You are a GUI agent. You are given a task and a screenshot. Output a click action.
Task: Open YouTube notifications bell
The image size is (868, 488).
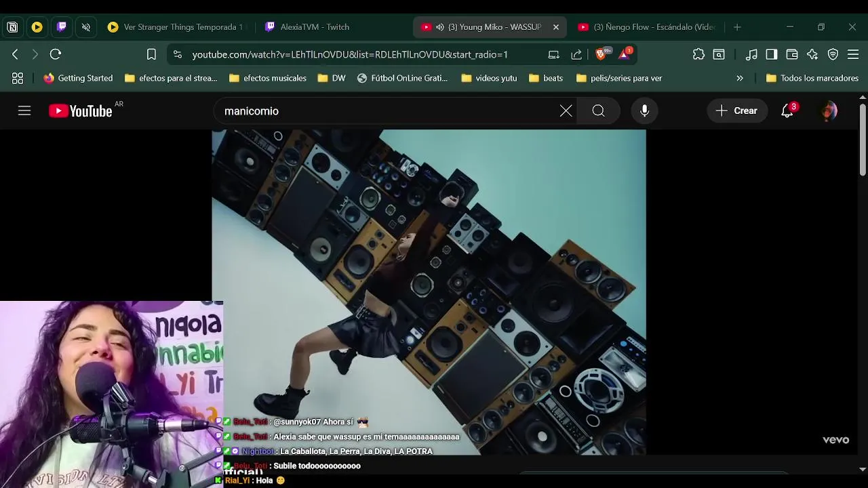(787, 110)
